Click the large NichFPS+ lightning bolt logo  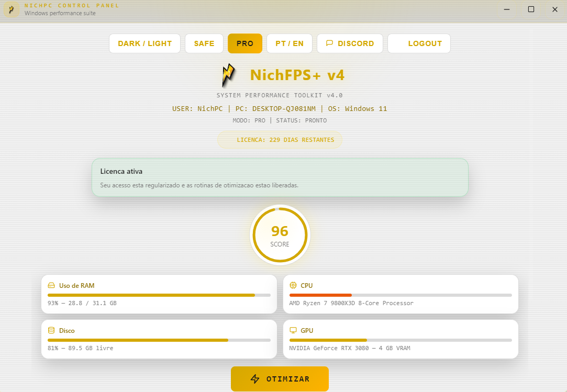[x=228, y=75]
